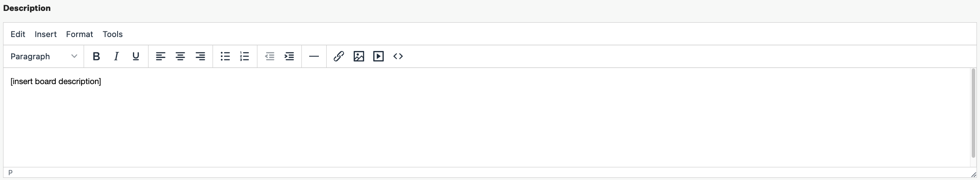Viewport: 980px width, 180px height.
Task: Click inside the board description text area
Action: click(x=479, y=118)
